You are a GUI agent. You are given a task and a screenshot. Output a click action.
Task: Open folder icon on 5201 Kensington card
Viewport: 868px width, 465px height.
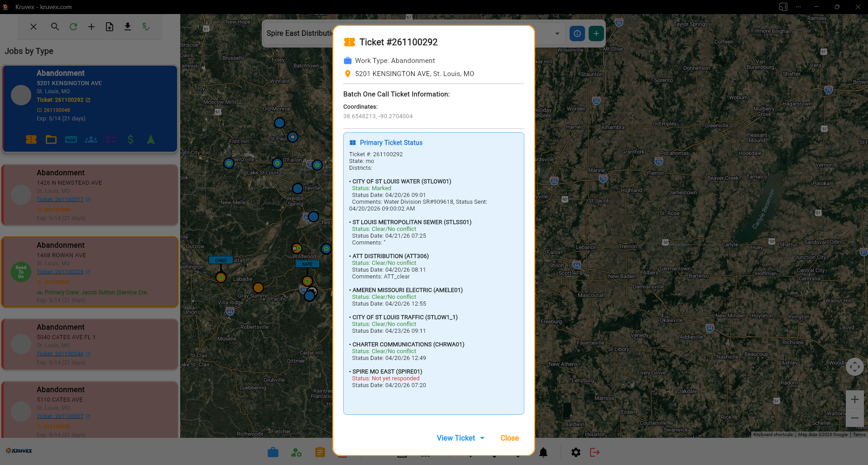(51, 139)
